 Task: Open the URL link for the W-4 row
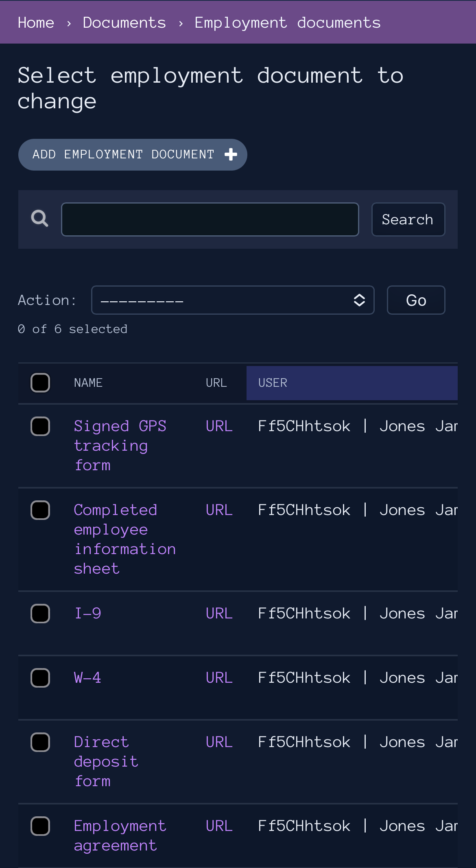219,678
